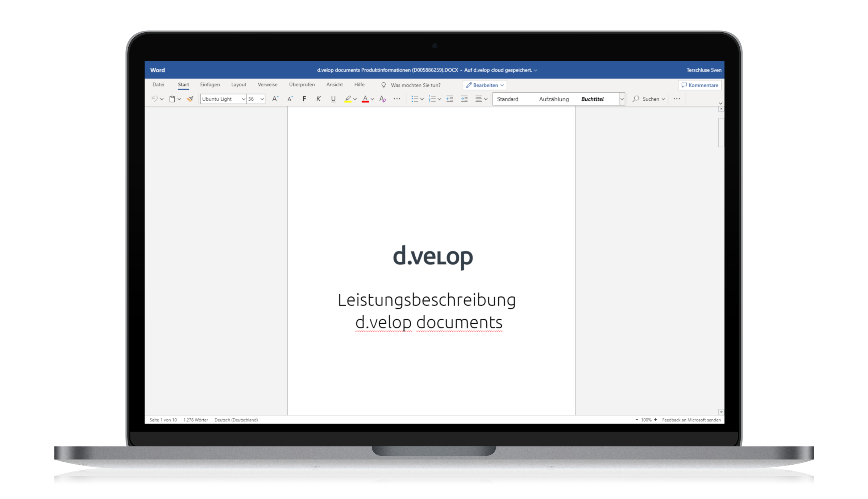Show more font options ellipsis
Image resolution: width=868 pixels, height=499 pixels.
pyautogui.click(x=397, y=99)
